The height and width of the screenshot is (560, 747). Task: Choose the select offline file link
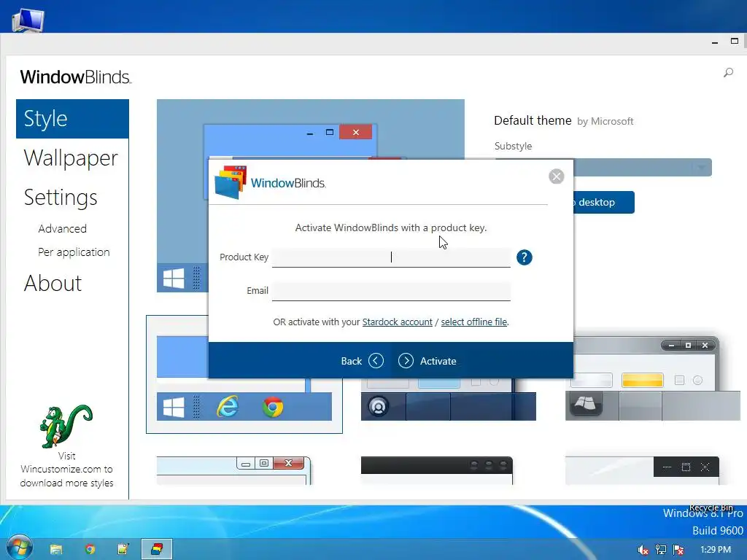pos(474,322)
